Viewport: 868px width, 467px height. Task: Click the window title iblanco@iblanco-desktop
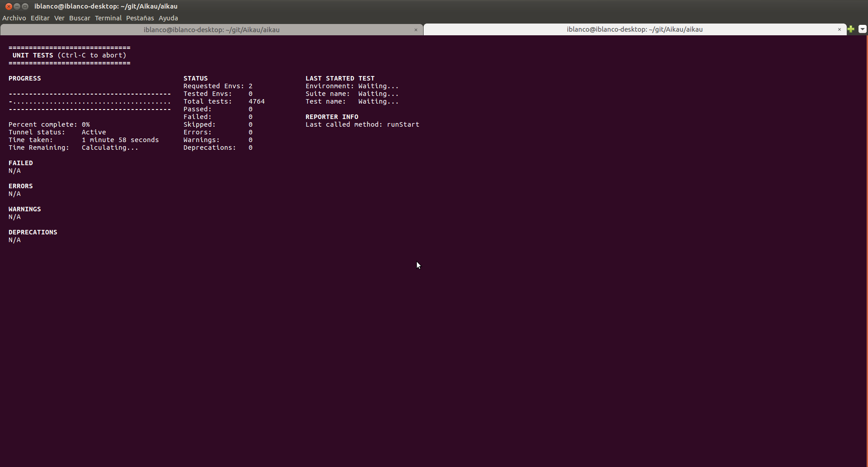(106, 6)
